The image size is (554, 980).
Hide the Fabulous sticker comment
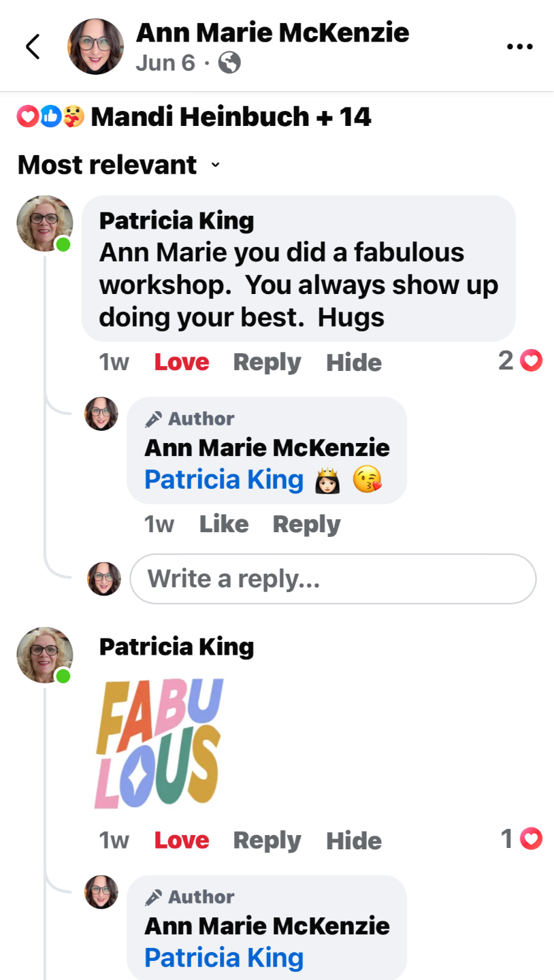(x=354, y=840)
